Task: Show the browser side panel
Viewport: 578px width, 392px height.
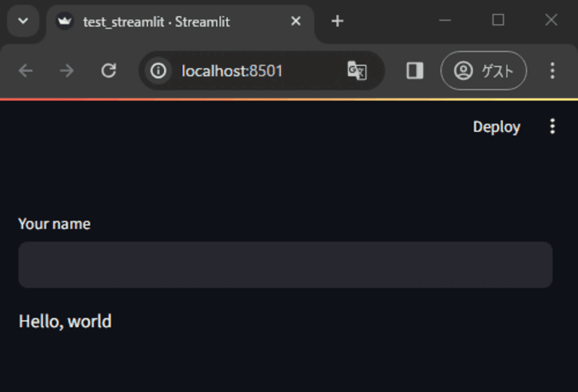Action: [415, 71]
